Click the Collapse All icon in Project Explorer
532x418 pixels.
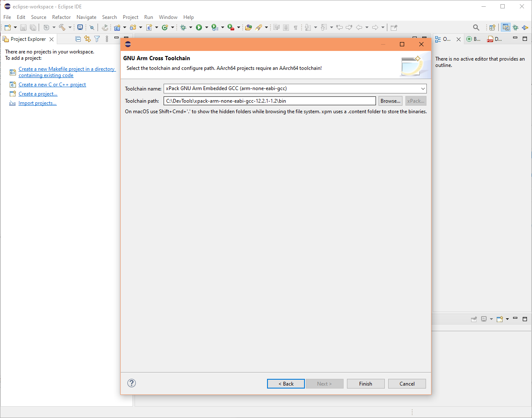78,39
